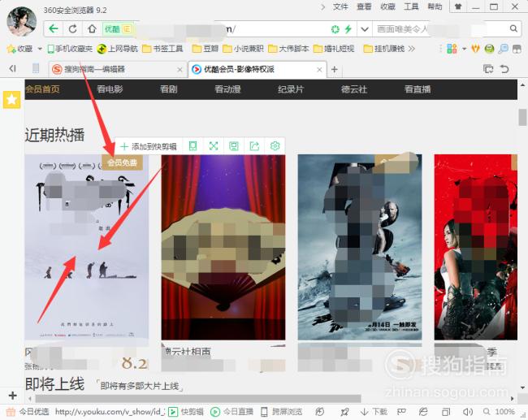Toggle the sound speaker icon in the status bar

tap(468, 412)
